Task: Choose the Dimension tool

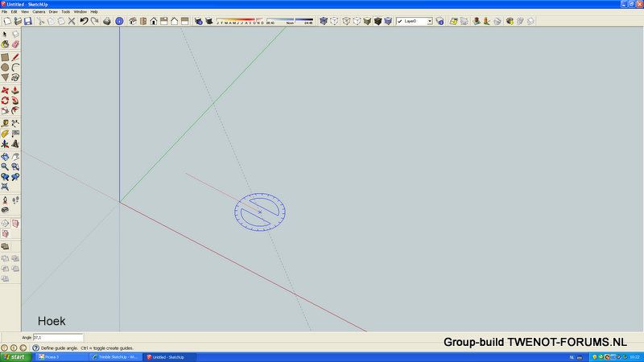Action: coord(15,124)
